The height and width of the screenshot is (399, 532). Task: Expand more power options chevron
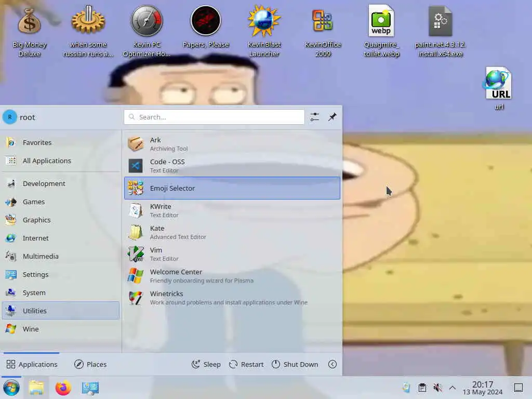tap(332, 364)
